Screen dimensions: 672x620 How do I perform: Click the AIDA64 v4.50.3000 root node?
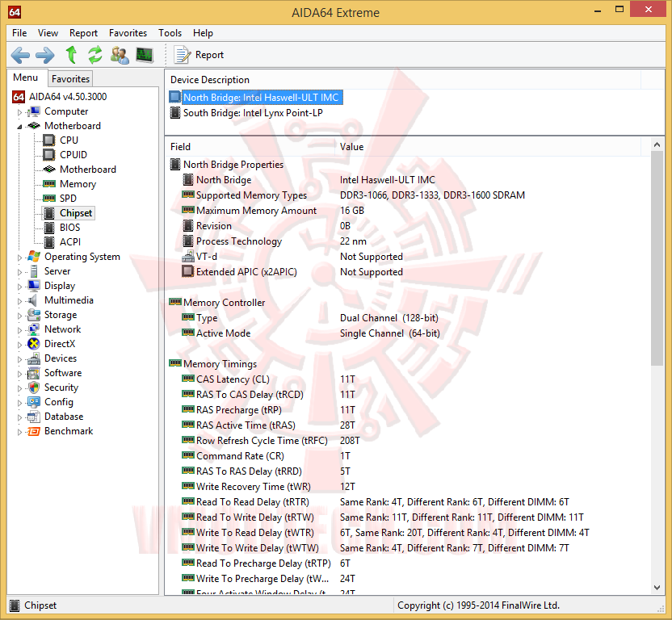(x=68, y=97)
